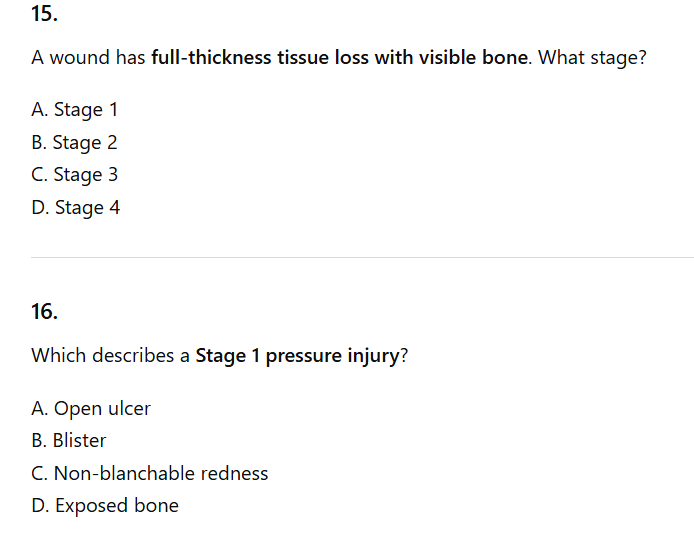Select answer A. Stage 1
694x533 pixels.
pos(75,109)
